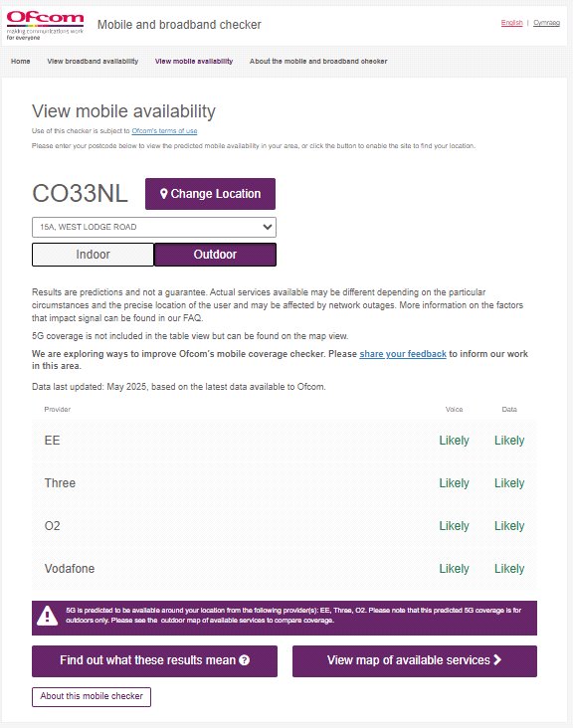Click the Ofcom logo
Viewport: 573px width, 728px height.
pos(45,26)
